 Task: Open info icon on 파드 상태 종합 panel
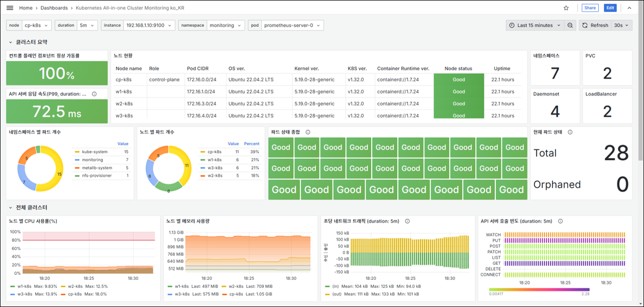(308, 132)
